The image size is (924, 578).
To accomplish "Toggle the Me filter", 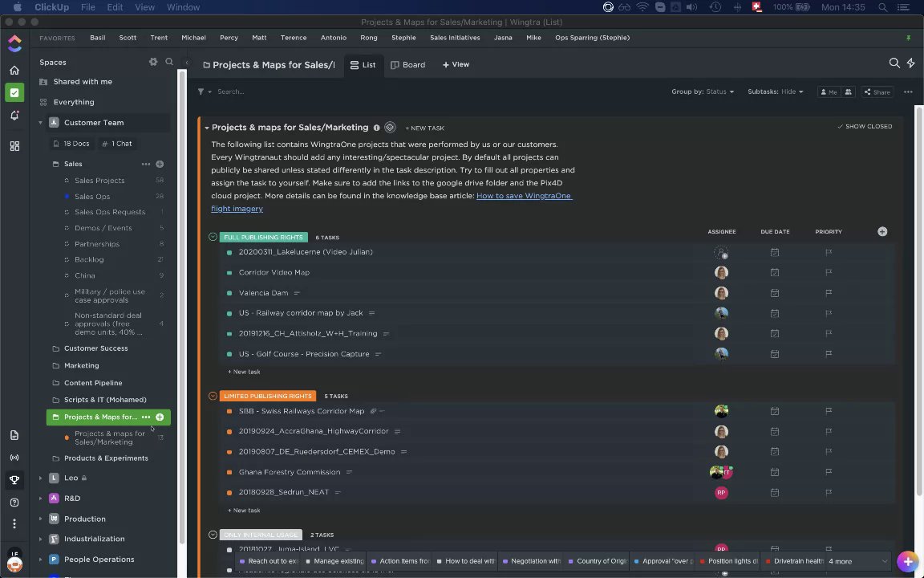I will [x=829, y=92].
